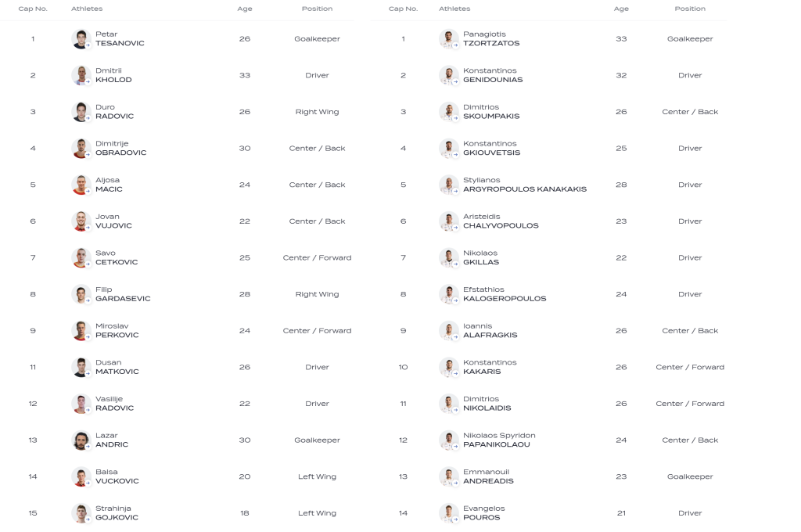This screenshot has width=801, height=532.
Task: Open the Filip GARDASEVIC athlete link
Action: [x=123, y=294]
